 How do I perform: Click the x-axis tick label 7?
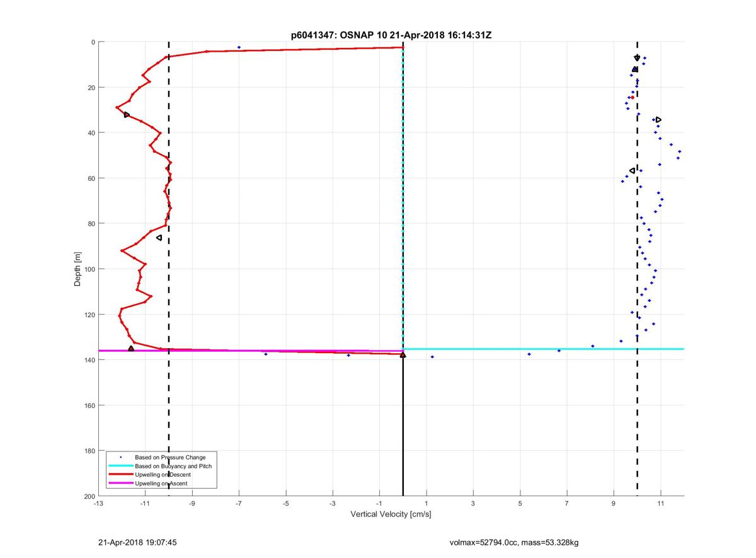click(567, 504)
